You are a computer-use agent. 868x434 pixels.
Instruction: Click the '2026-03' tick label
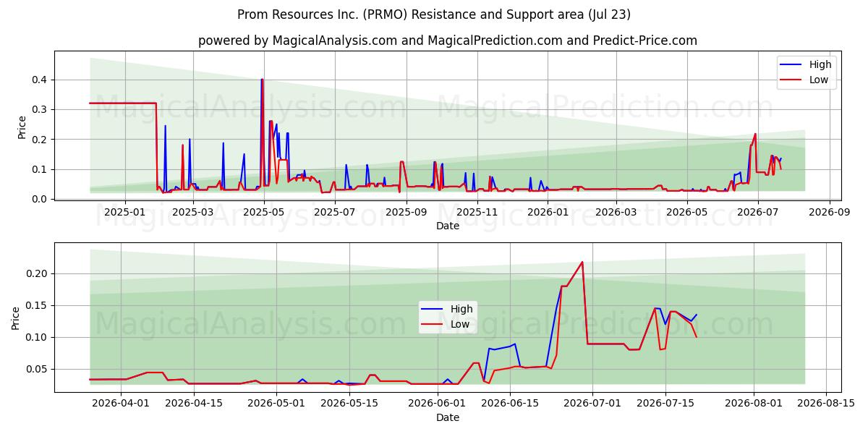click(616, 213)
